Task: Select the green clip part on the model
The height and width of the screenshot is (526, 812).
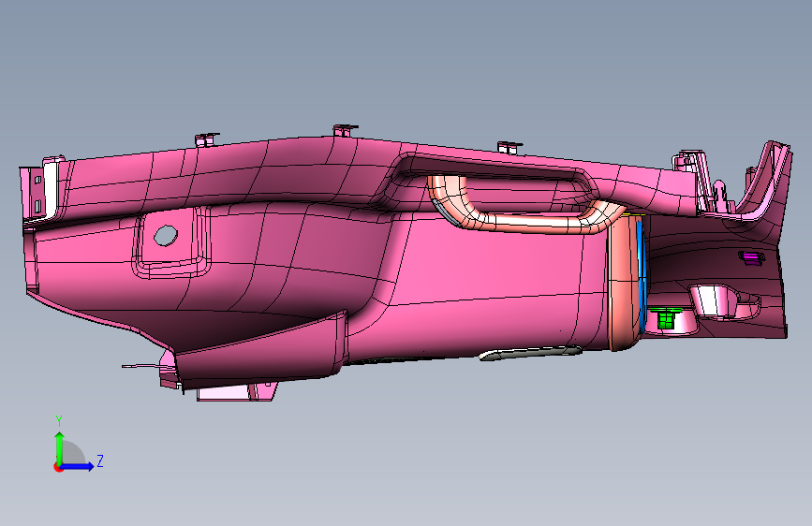Action: [668, 318]
